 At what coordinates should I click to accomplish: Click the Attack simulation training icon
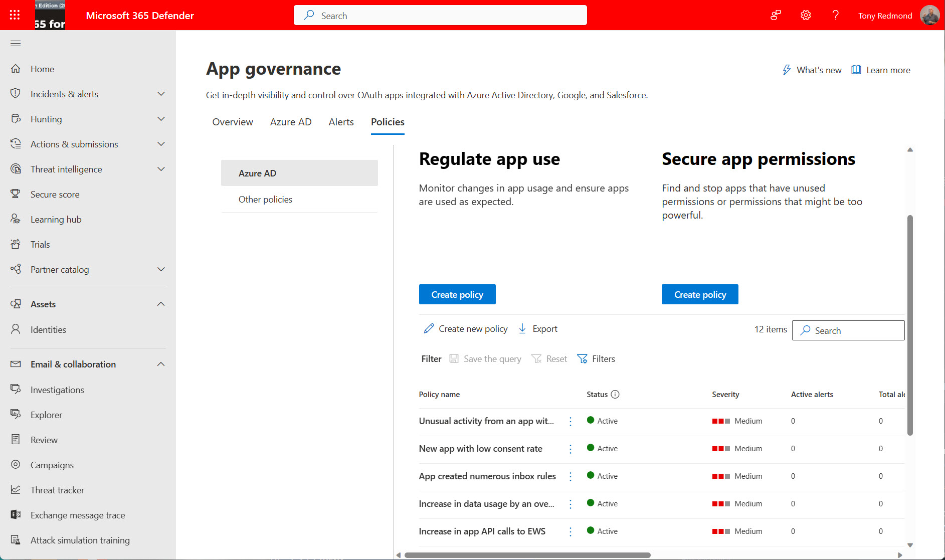(x=16, y=540)
